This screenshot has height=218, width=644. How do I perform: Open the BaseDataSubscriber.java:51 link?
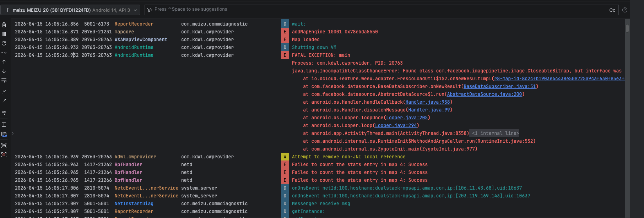point(499,87)
